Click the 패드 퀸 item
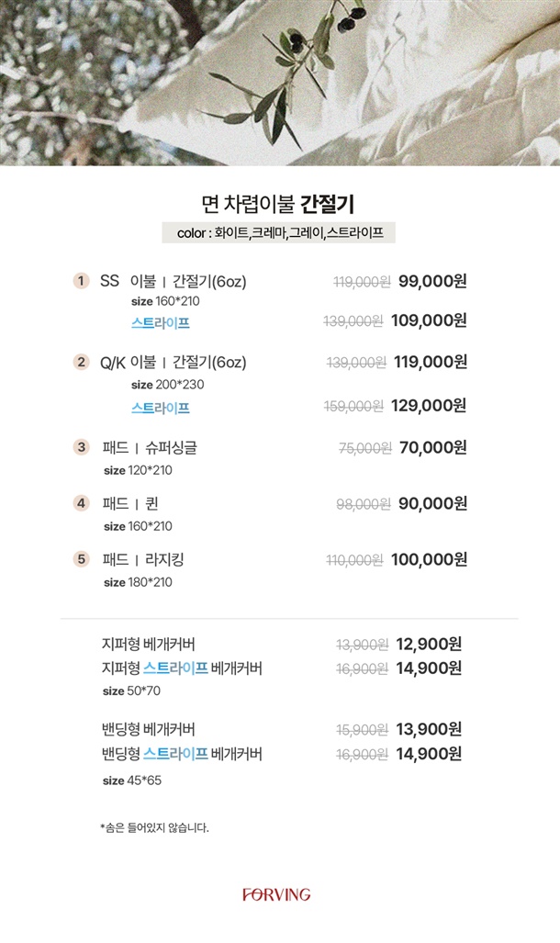 (130, 504)
